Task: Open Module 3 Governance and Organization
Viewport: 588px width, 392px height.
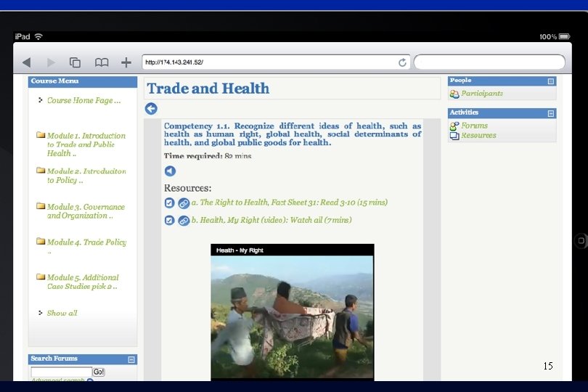Action: click(x=86, y=211)
